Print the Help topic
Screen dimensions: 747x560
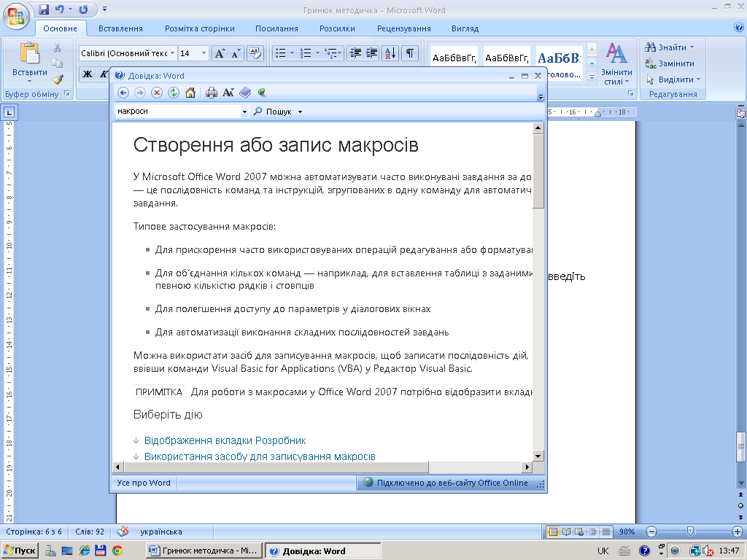pyautogui.click(x=212, y=93)
